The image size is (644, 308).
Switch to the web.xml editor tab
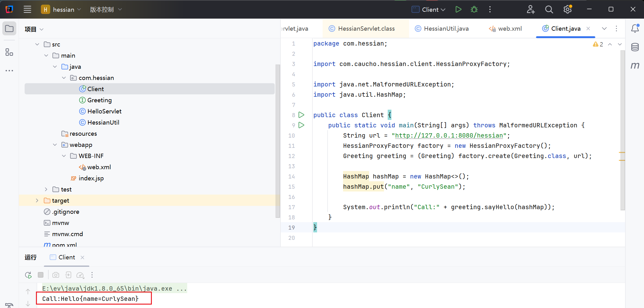(x=509, y=29)
